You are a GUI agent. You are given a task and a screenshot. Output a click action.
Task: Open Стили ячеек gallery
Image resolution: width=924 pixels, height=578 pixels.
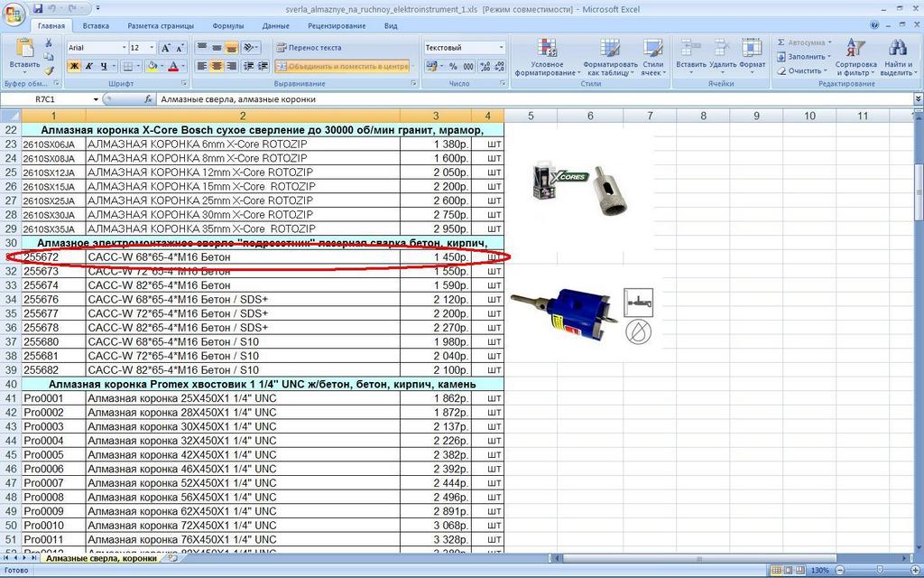(x=653, y=57)
